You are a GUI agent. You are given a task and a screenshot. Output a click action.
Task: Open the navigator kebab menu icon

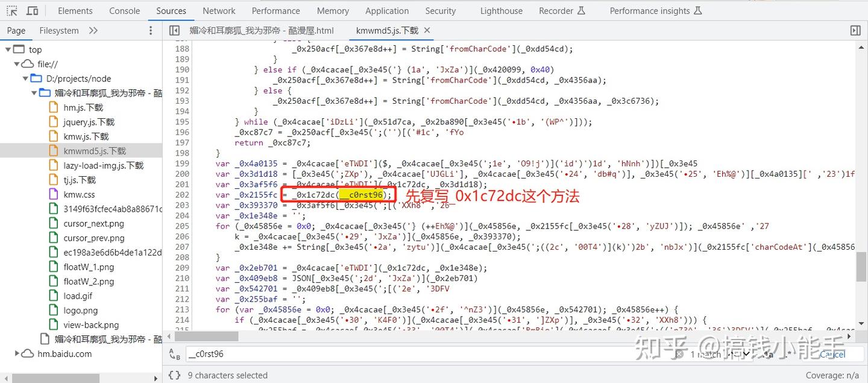click(150, 30)
